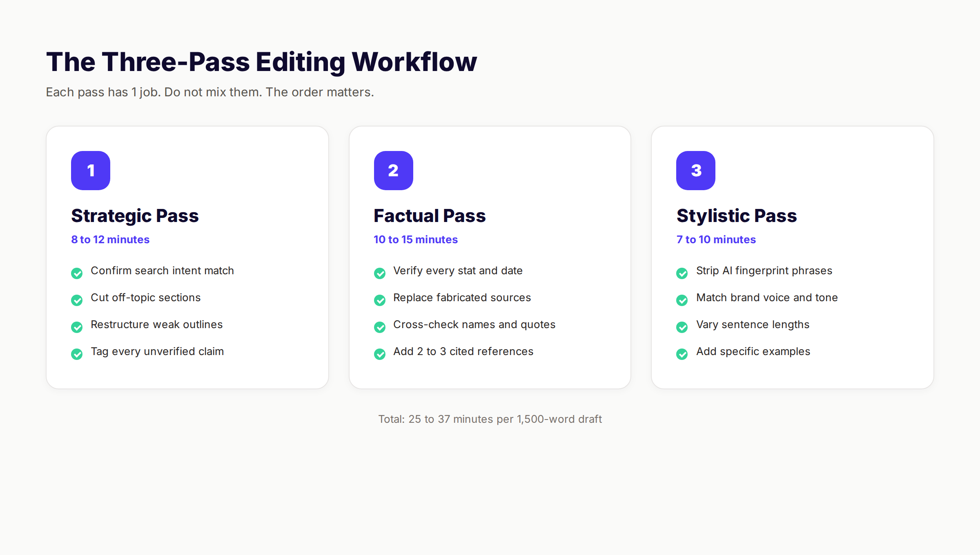Click the text Vary sentence lengths
The width and height of the screenshot is (980, 555).
(753, 325)
